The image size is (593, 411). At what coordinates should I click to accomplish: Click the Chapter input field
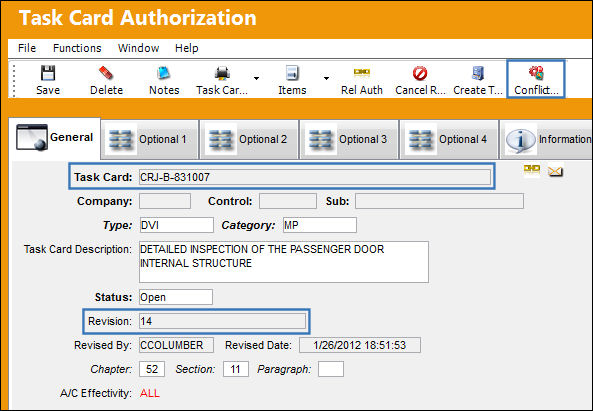(152, 369)
